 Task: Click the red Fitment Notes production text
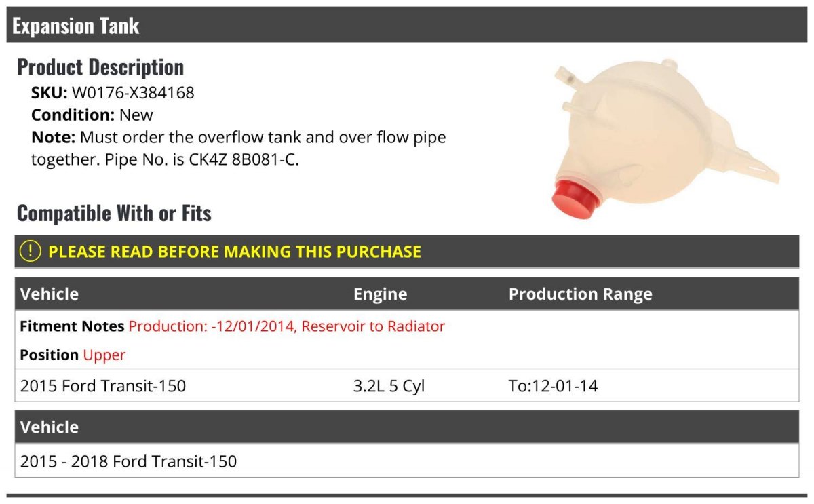click(286, 326)
